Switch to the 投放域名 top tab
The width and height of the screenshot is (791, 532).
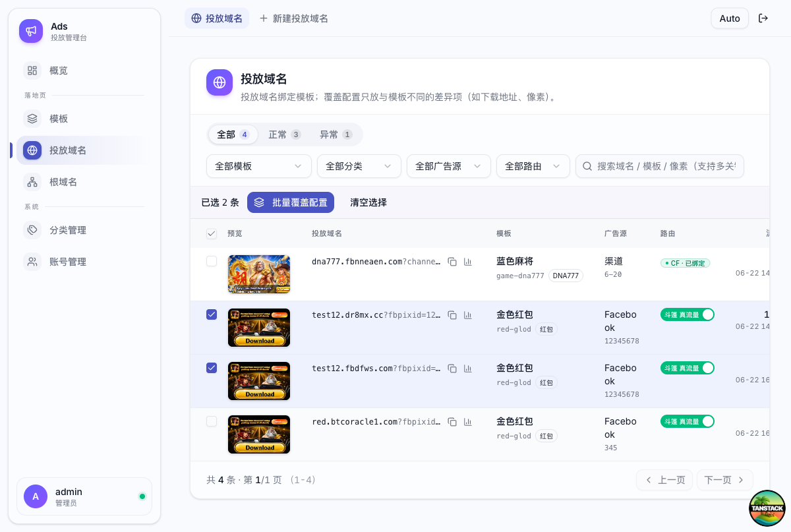[x=217, y=18]
